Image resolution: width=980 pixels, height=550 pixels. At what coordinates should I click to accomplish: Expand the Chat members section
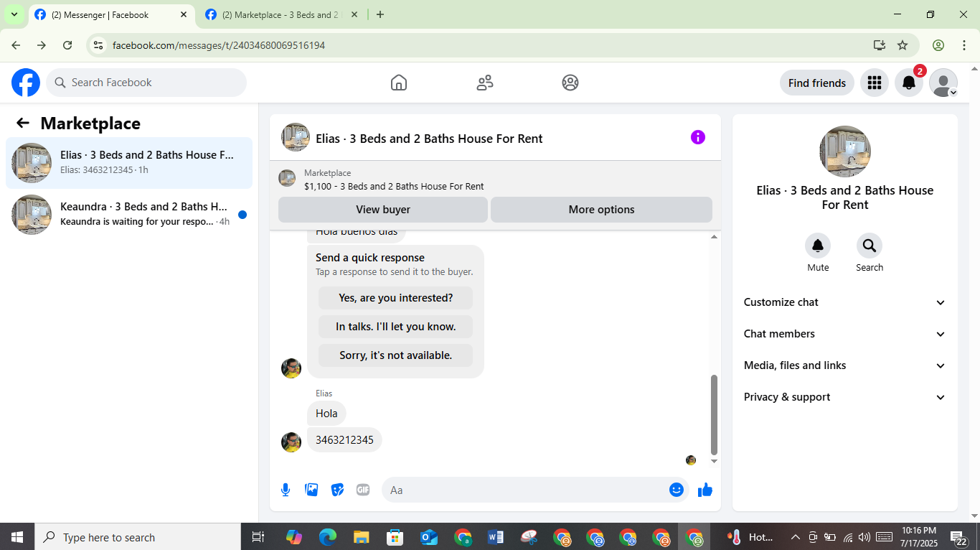[x=845, y=334]
